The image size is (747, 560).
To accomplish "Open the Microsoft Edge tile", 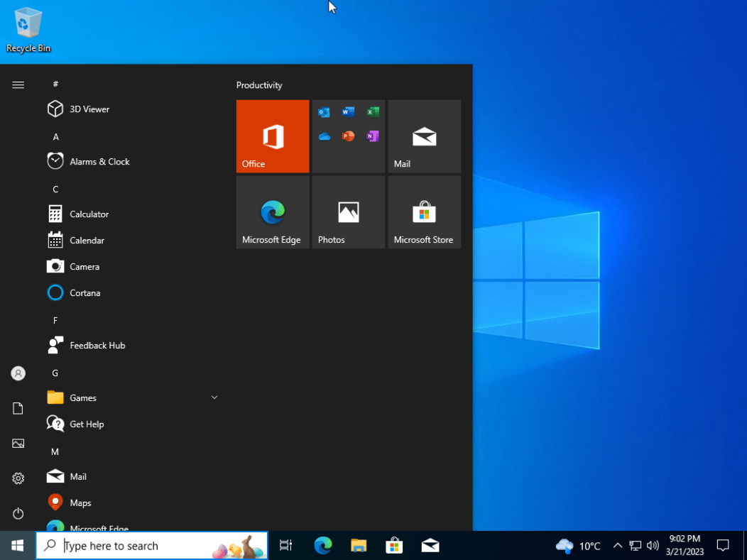I will coord(273,212).
